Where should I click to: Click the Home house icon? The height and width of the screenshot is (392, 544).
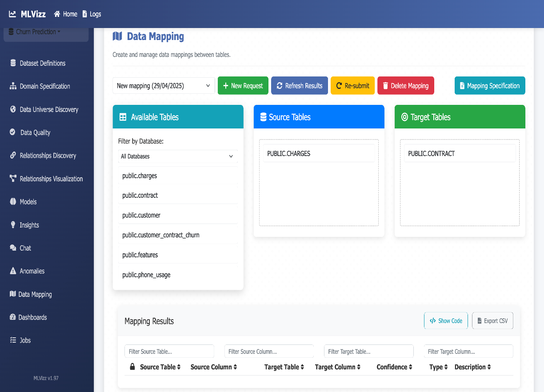click(57, 14)
